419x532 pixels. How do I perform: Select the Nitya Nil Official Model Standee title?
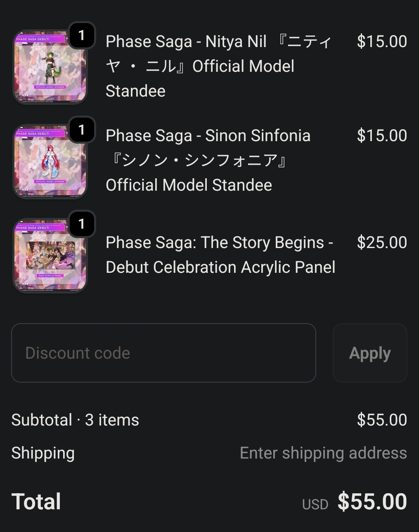(x=219, y=66)
